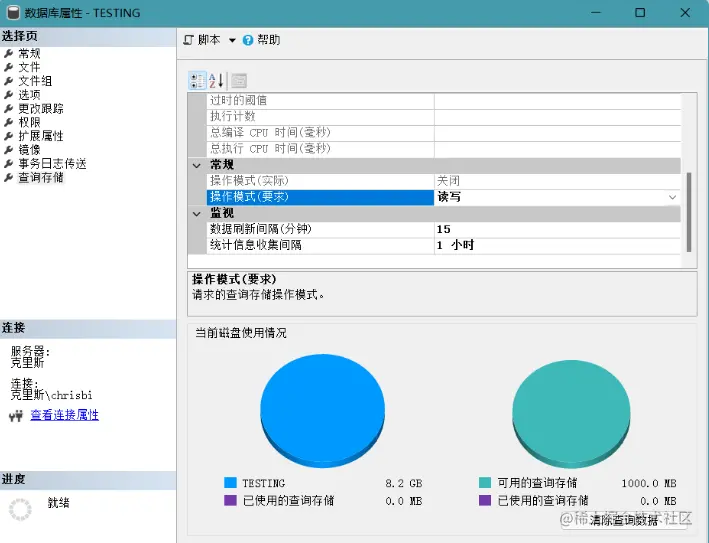Click purple swatch beside 0.0 MB under 8.2 GB
The image size is (709, 543).
pos(230,501)
